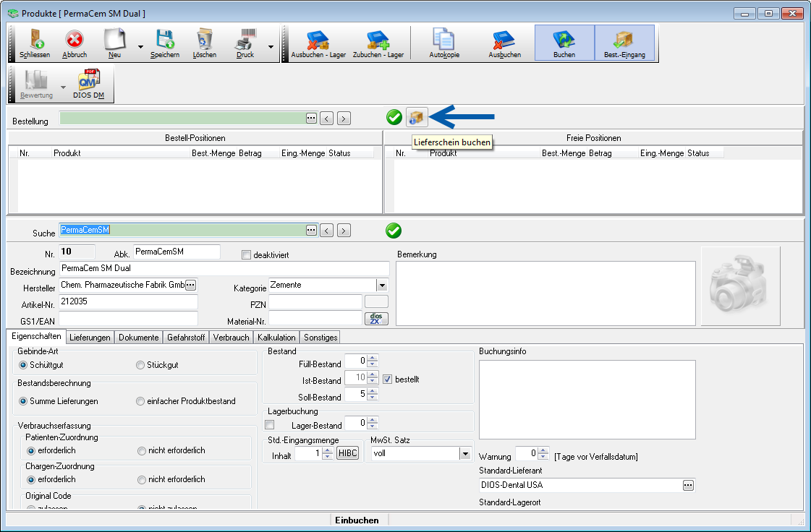Expand the Kategorie Zemente dropdown
811x532 pixels.
pyautogui.click(x=382, y=286)
